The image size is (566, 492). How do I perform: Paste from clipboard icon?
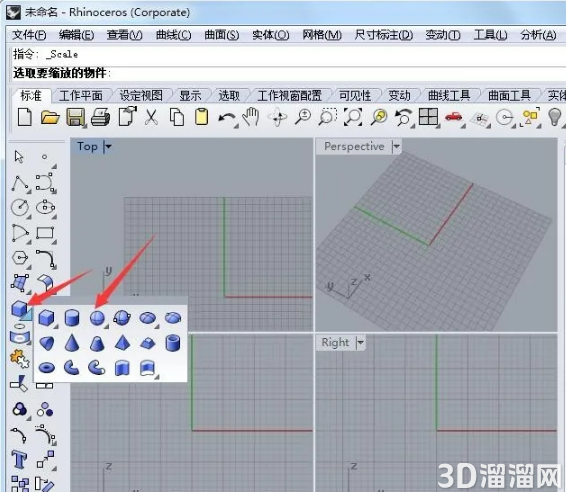click(x=201, y=117)
